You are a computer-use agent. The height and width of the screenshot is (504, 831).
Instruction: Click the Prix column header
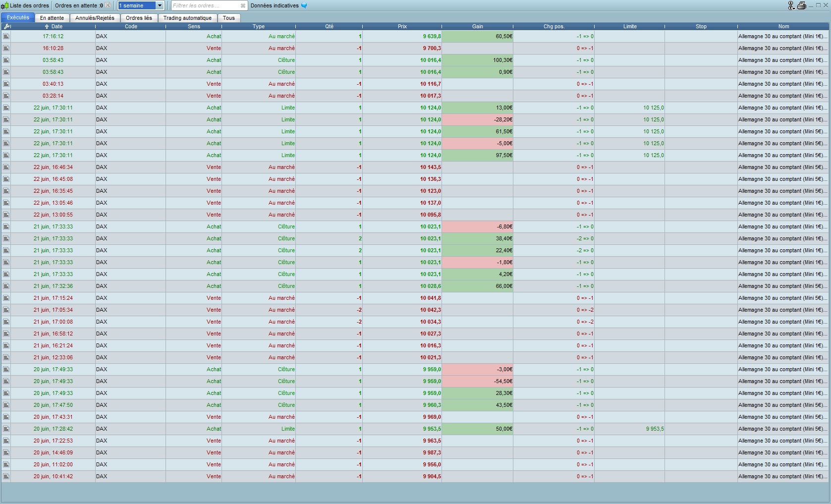[x=402, y=26]
